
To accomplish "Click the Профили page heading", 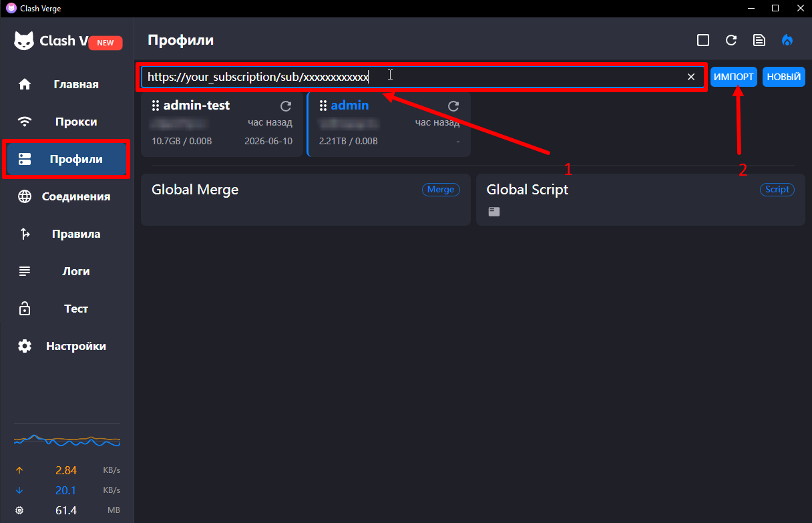I will (x=181, y=40).
